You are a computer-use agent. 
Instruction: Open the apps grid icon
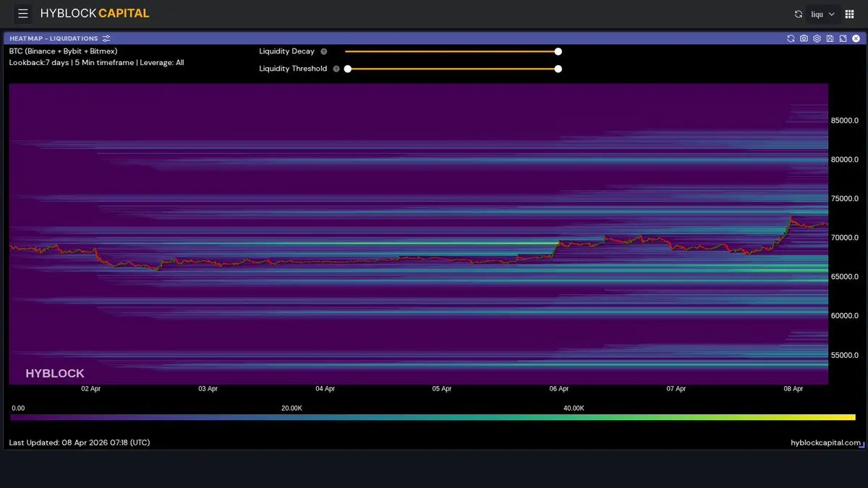(x=850, y=14)
